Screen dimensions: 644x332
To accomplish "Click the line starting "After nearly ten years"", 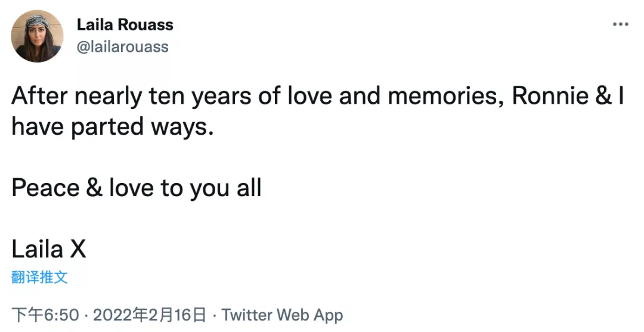I will click(318, 97).
